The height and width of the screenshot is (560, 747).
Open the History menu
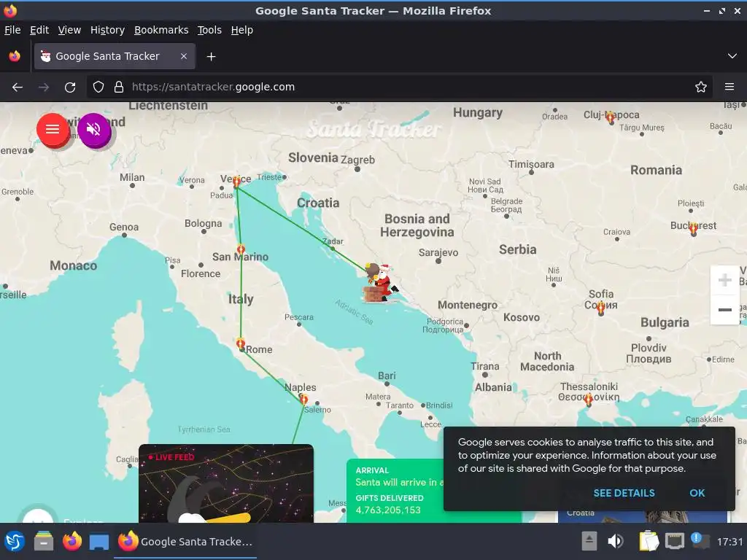[107, 30]
